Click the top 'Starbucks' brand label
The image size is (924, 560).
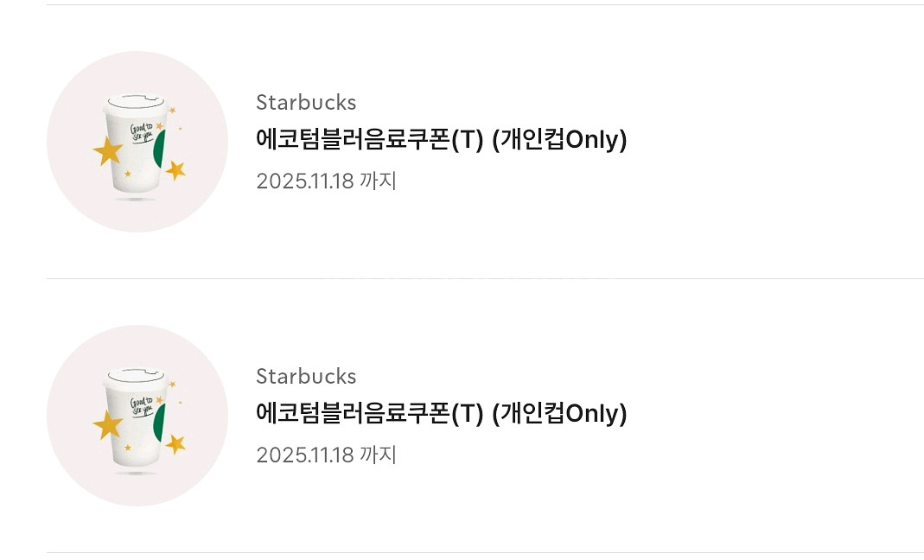tap(305, 102)
